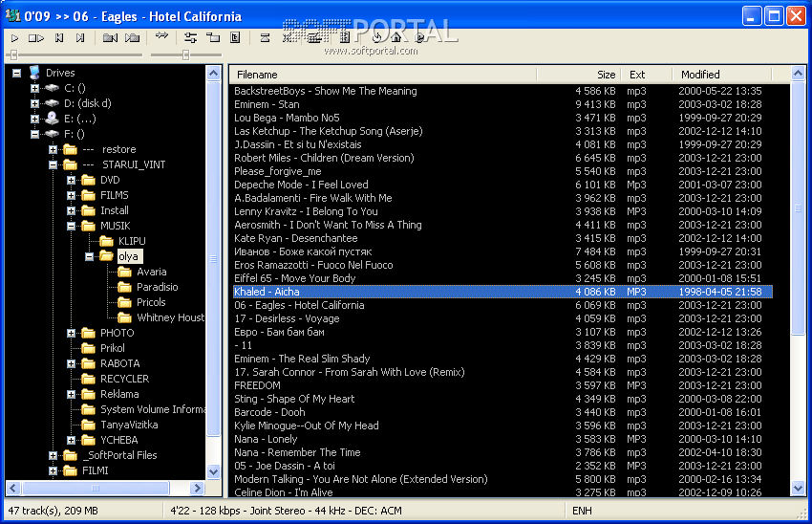Click the hourglass timer toolbar icon

click(x=266, y=38)
